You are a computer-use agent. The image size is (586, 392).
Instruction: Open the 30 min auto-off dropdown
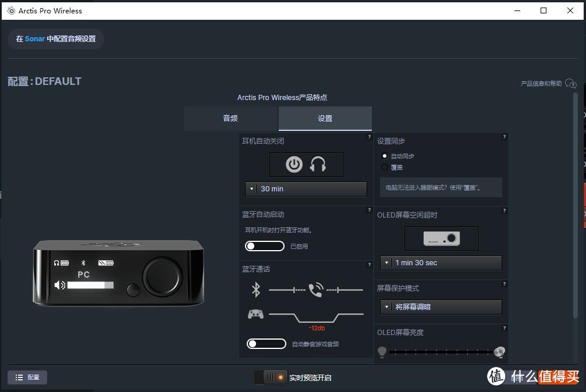(306, 188)
